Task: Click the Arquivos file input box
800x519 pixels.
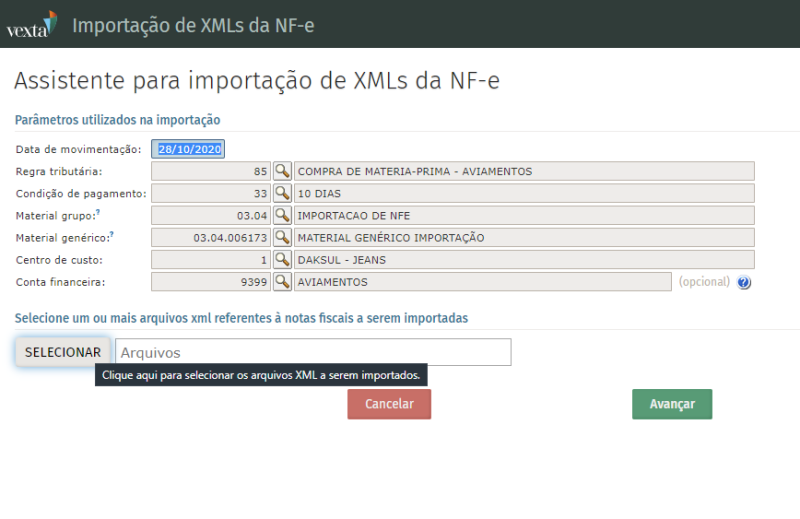Action: click(x=313, y=352)
